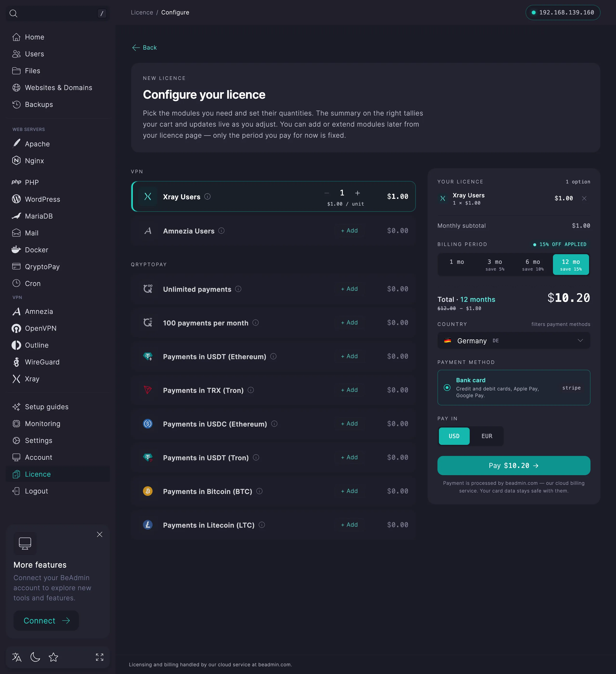Screen dimensions: 616x674
Task: Click Logout in sidebar
Action: (58, 491)
